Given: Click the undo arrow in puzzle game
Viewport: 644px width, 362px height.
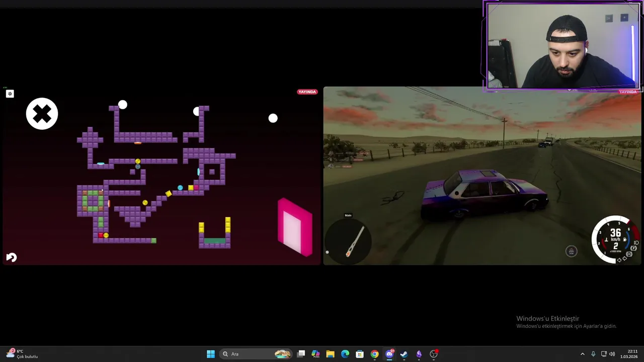Looking at the screenshot, I should (11, 257).
